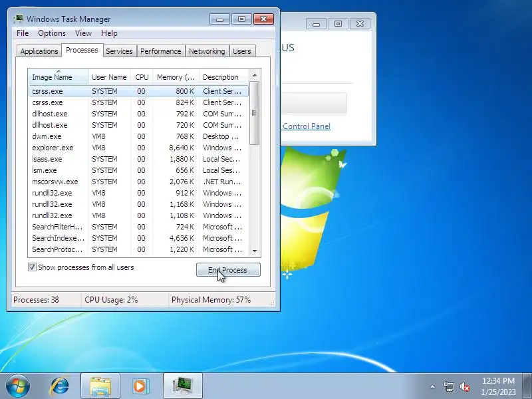
Task: Sort by CPU column header
Action: tap(142, 77)
